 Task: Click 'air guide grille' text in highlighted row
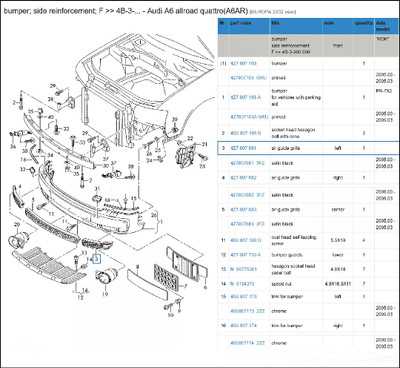click(286, 148)
